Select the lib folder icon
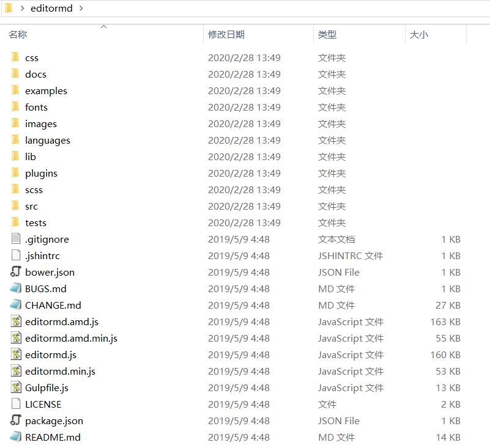490x448 pixels. pyautogui.click(x=15, y=156)
